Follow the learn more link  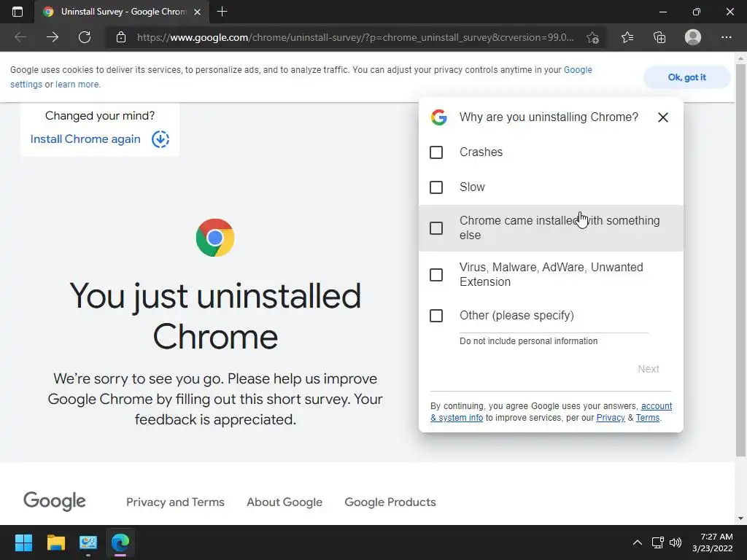[x=77, y=85]
